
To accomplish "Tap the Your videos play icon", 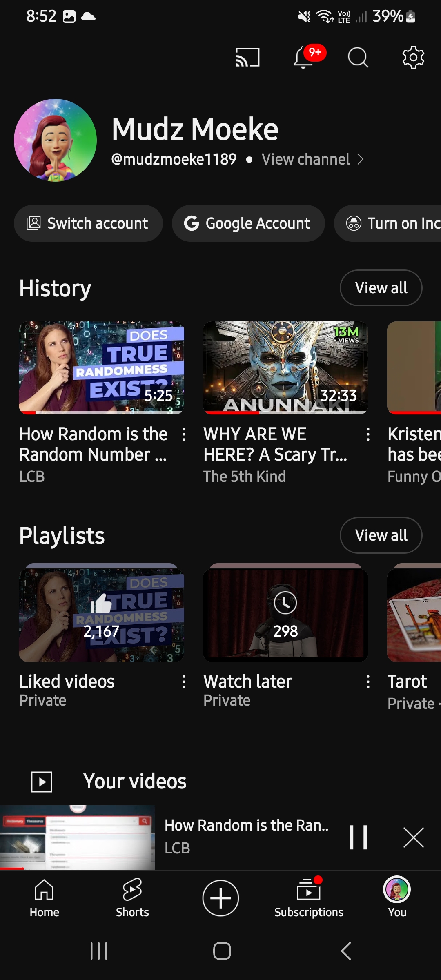I will pos(42,782).
